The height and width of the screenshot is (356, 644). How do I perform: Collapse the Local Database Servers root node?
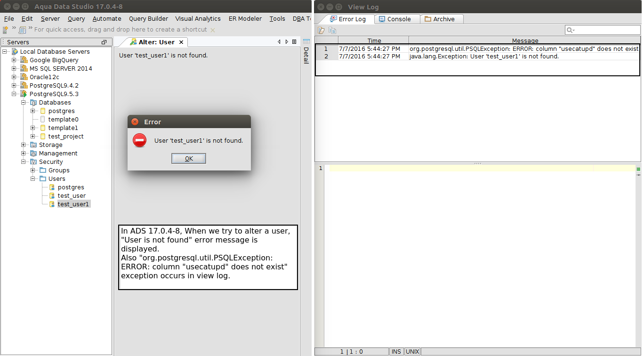pos(5,52)
